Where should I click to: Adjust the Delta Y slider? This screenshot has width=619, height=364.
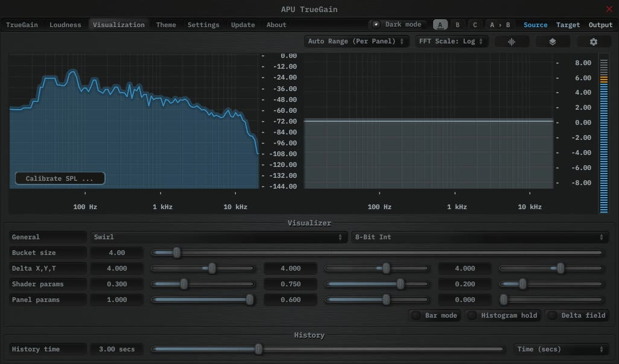point(376,268)
